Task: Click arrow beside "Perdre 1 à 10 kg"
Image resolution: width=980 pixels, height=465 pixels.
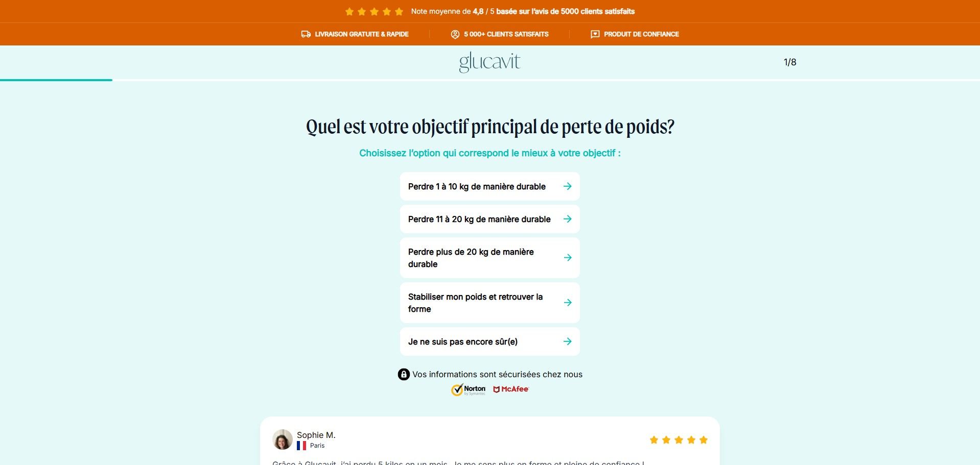Action: pos(567,186)
